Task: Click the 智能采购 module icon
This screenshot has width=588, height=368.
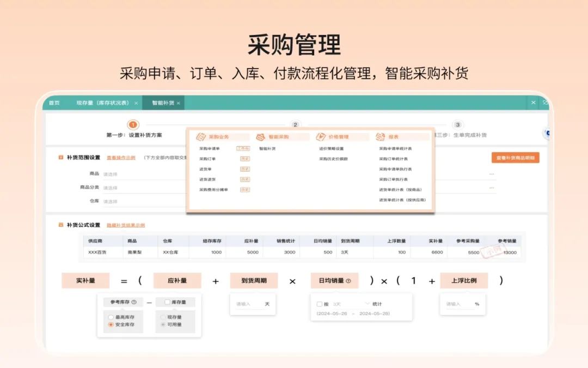Action: pyautogui.click(x=260, y=136)
